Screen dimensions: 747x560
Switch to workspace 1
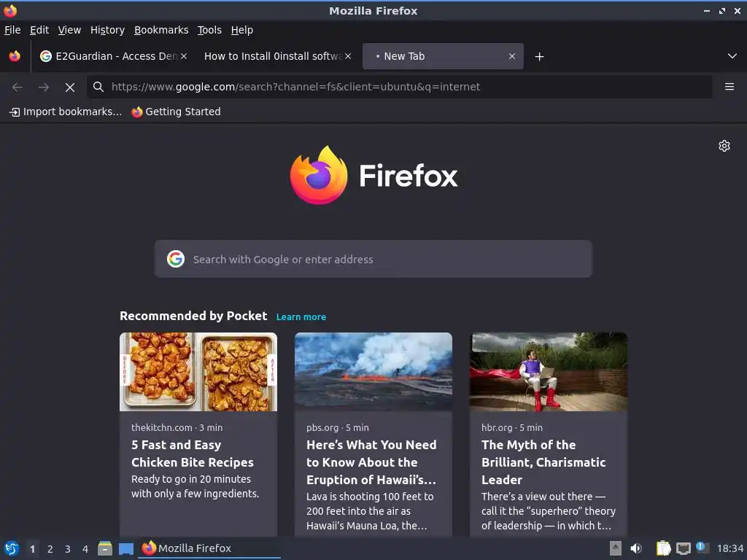pyautogui.click(x=32, y=549)
